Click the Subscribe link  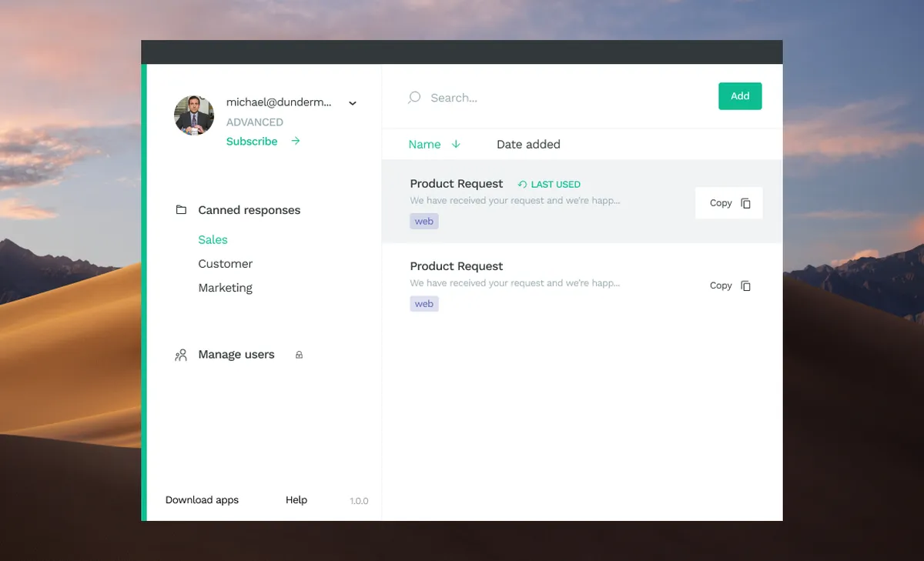pyautogui.click(x=252, y=142)
